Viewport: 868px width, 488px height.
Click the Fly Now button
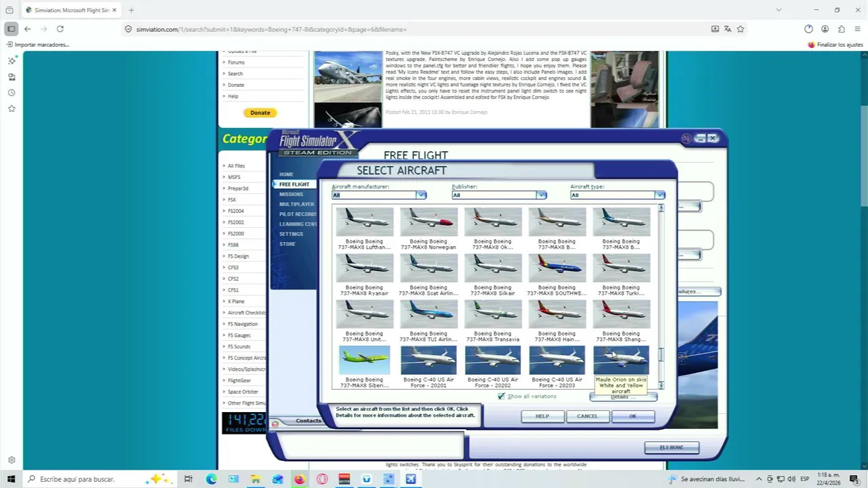(x=671, y=447)
